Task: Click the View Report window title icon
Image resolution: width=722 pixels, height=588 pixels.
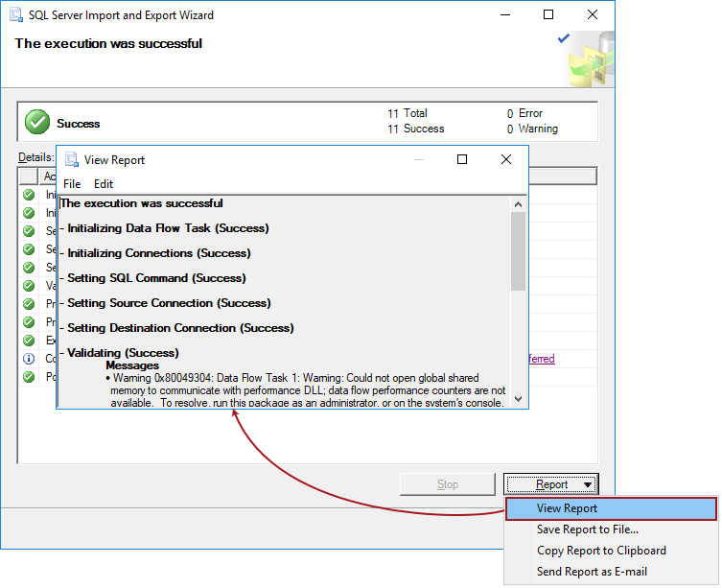Action: coord(71,159)
